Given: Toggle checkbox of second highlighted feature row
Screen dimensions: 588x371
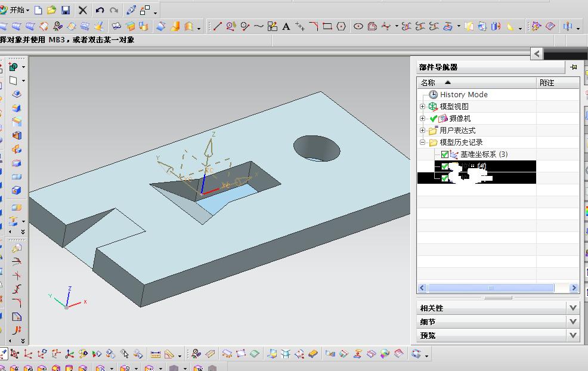Looking at the screenshot, I should [x=445, y=178].
